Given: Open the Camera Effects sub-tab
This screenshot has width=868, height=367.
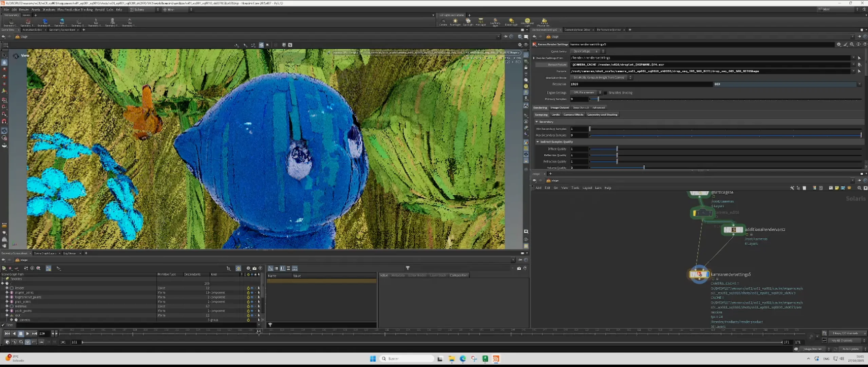Looking at the screenshot, I should (573, 115).
